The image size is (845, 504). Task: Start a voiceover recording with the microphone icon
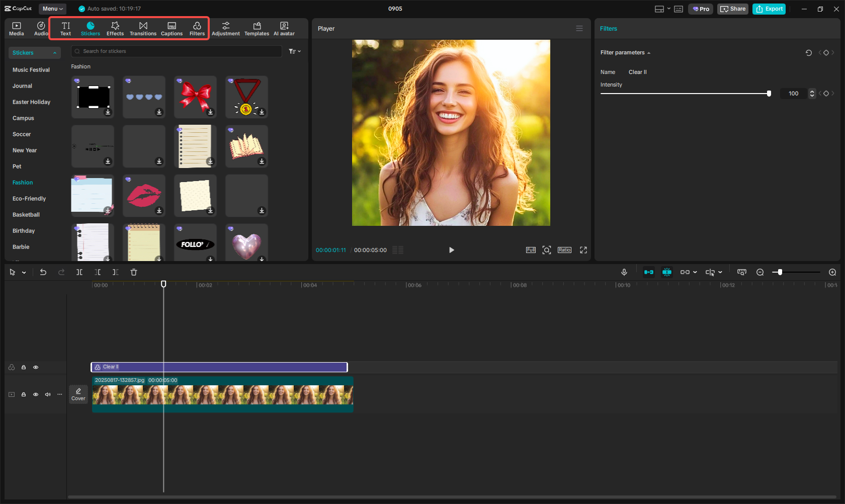pyautogui.click(x=624, y=272)
